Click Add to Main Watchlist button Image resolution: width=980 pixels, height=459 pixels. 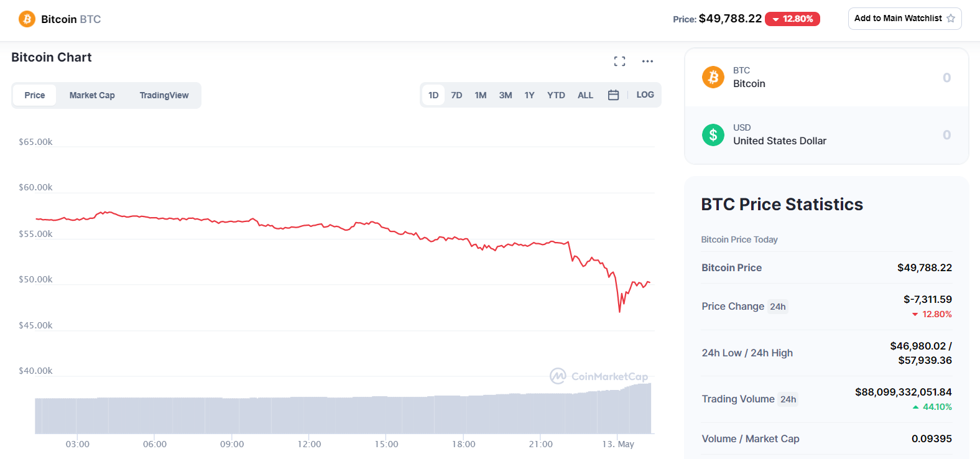[x=904, y=19]
